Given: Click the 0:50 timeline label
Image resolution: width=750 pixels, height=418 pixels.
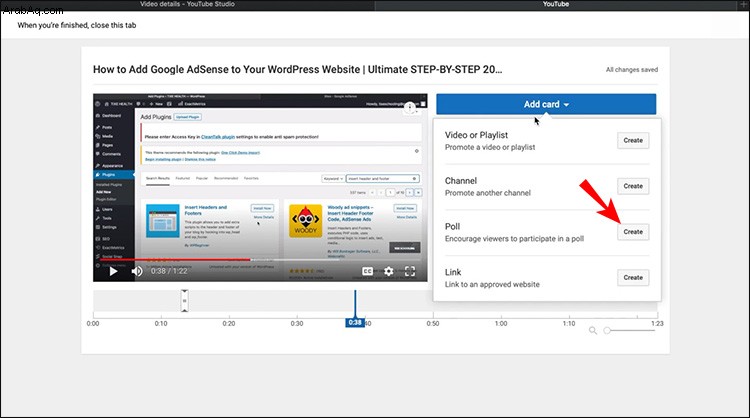Looking at the screenshot, I should click(433, 324).
